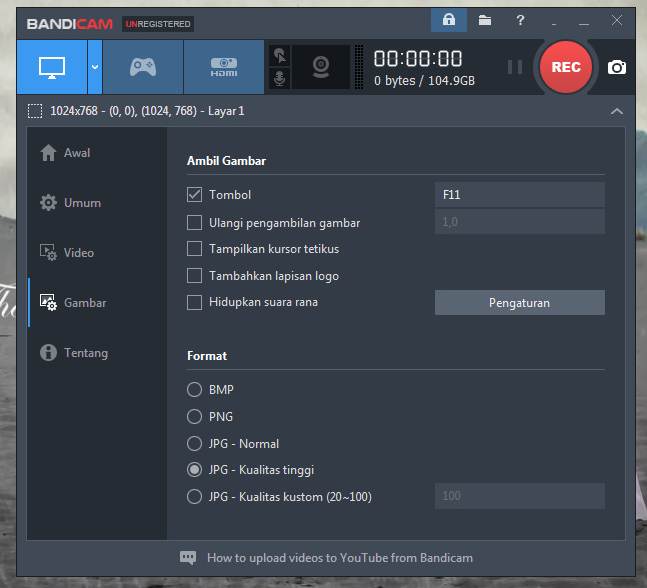Switch to HDMI device recording mode

(x=224, y=67)
